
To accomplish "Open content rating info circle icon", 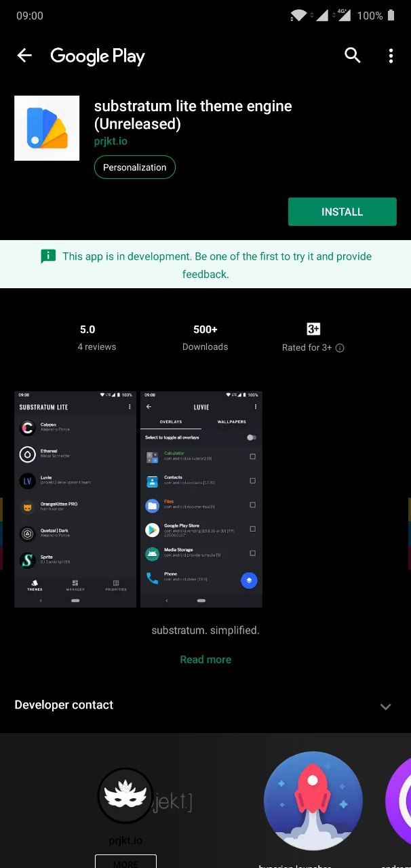I will (340, 348).
